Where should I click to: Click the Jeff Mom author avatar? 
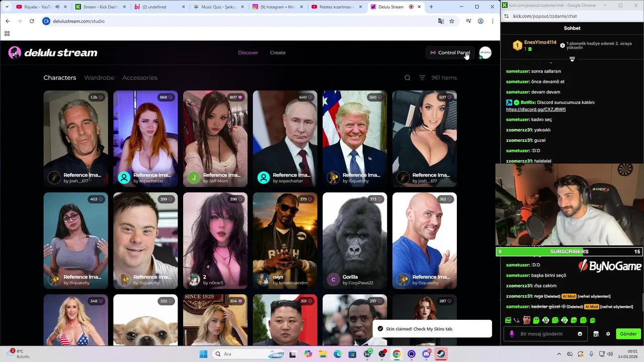194,177
